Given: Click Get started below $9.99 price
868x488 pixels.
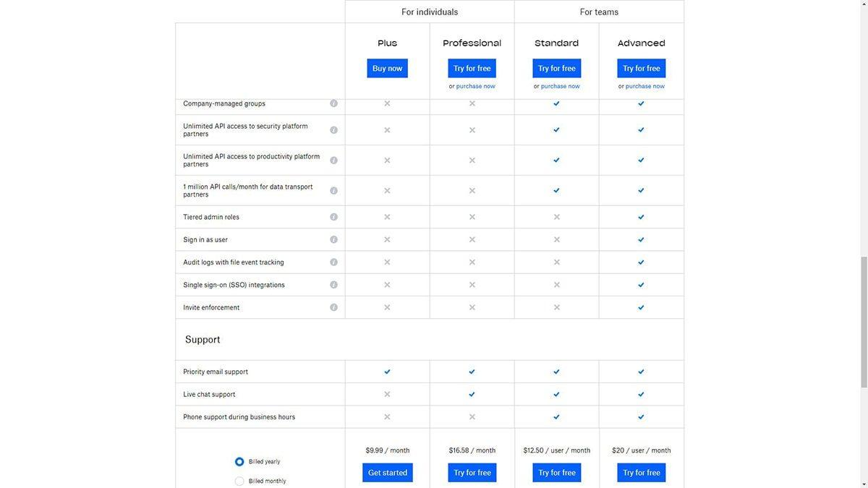Looking at the screenshot, I should [x=387, y=473].
